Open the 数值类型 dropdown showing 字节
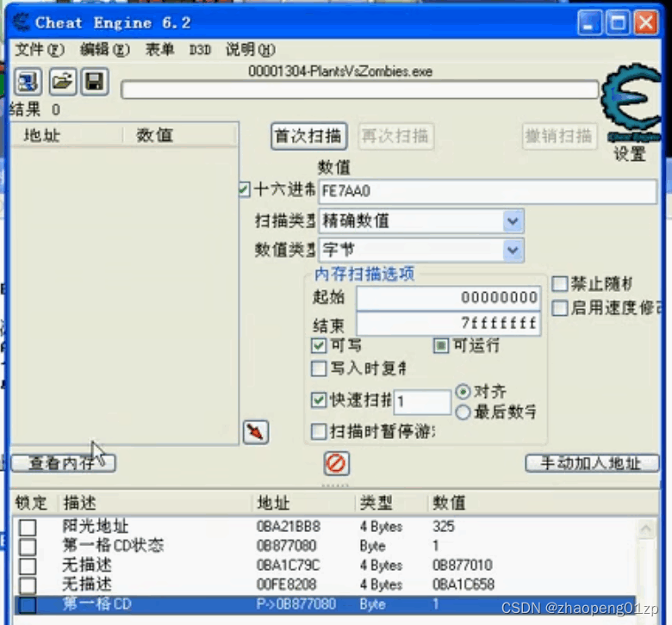The image size is (672, 625). 421,250
